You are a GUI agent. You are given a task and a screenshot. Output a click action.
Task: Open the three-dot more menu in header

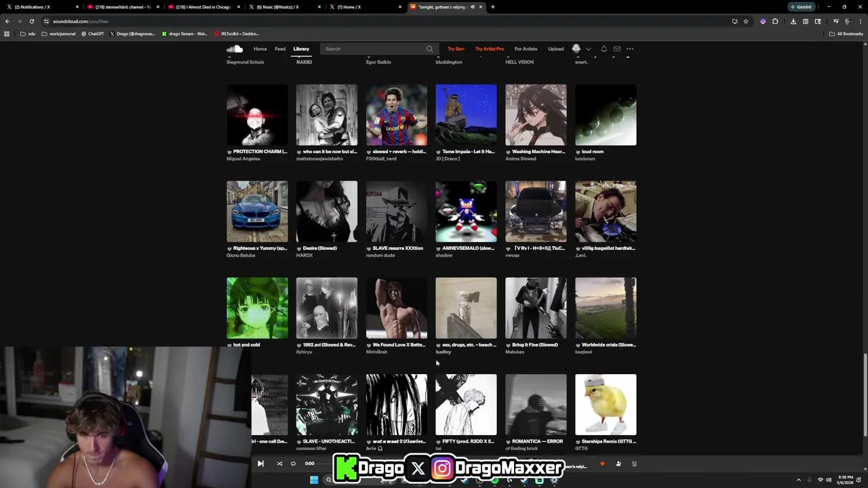coord(630,49)
